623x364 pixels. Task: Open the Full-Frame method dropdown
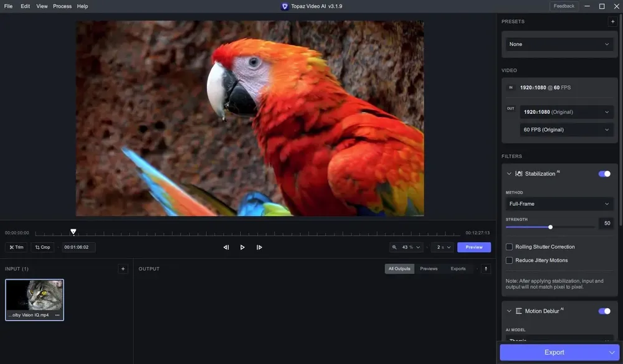tap(559, 203)
